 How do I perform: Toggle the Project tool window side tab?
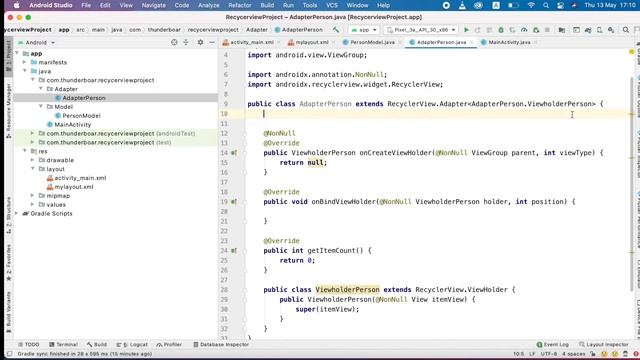9,57
